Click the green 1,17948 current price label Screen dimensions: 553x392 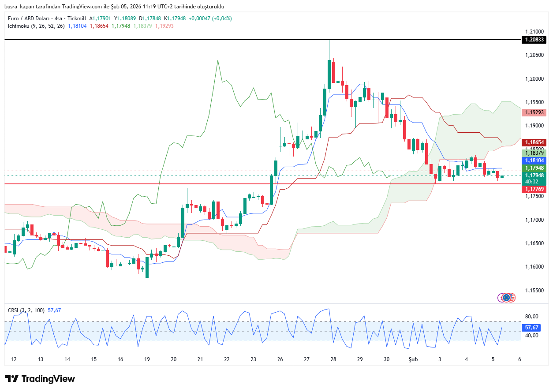point(534,168)
